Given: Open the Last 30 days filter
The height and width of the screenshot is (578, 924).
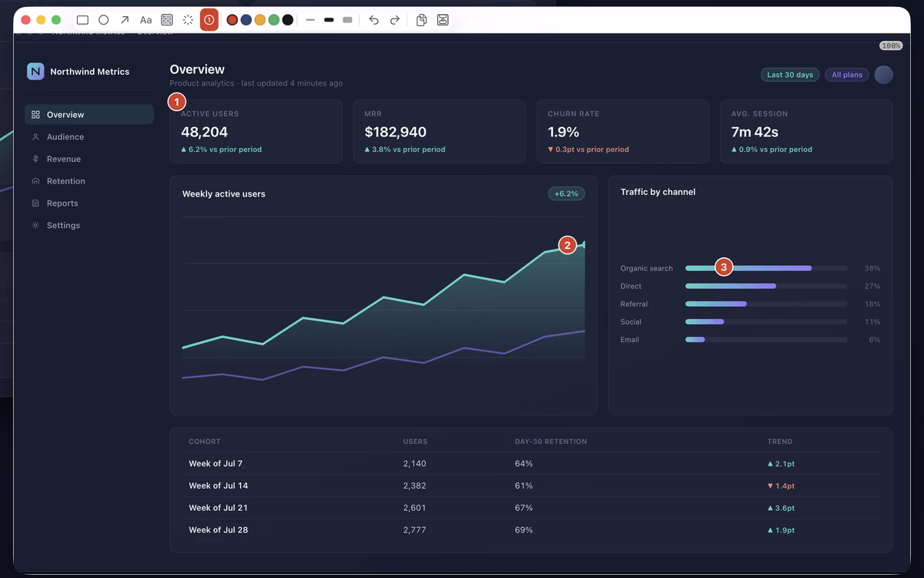Looking at the screenshot, I should 790,75.
